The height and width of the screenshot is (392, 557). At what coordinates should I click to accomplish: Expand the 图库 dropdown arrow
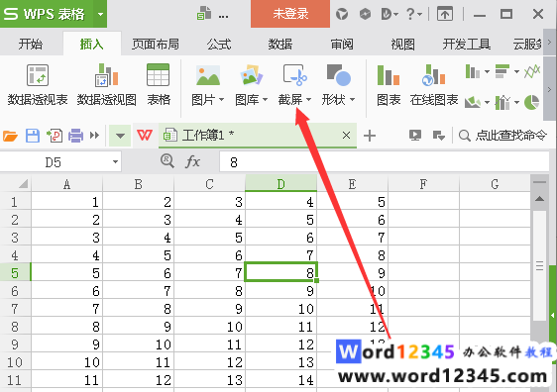tap(265, 100)
